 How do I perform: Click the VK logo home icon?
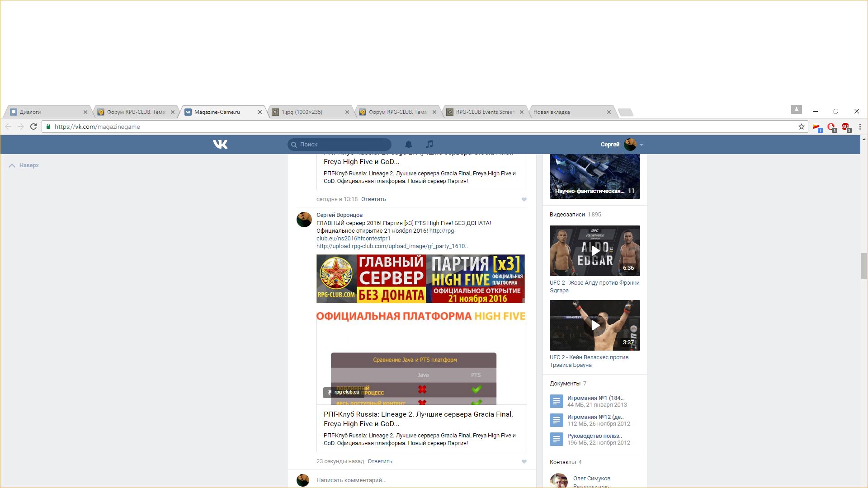220,144
